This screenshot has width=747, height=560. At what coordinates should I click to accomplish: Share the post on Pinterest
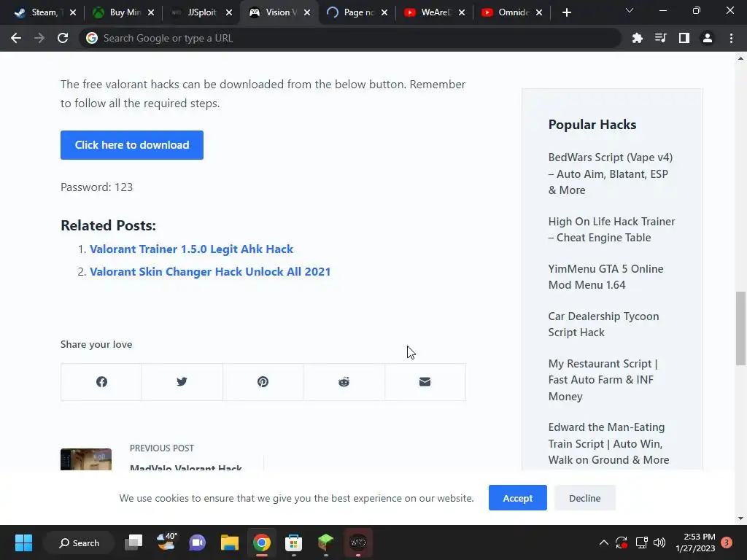(263, 382)
